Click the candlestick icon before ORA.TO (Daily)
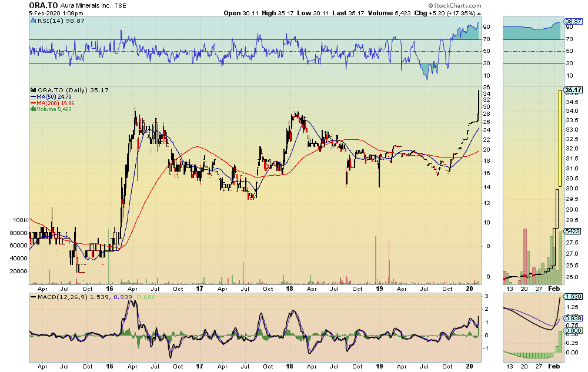The height and width of the screenshot is (372, 588). click(34, 91)
